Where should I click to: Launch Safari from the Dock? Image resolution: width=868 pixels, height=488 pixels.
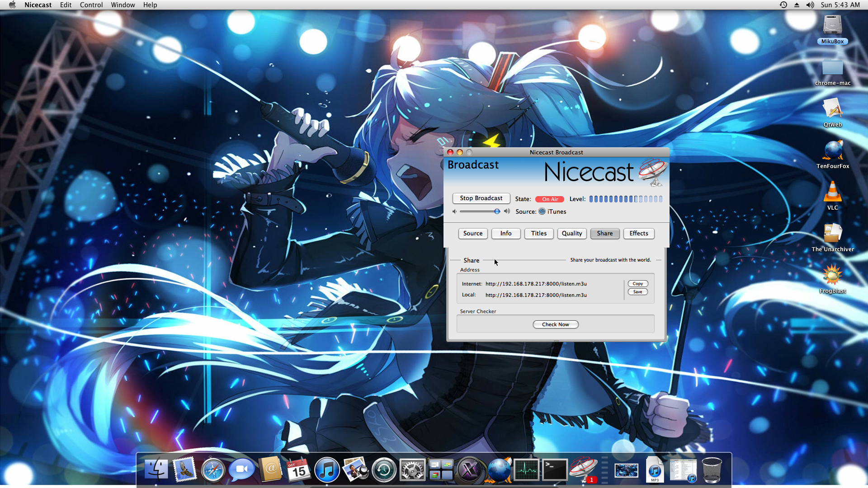(213, 470)
